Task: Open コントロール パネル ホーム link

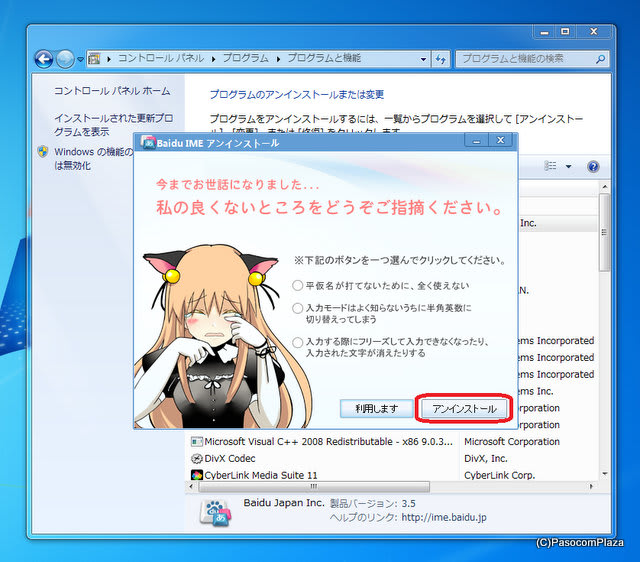Action: click(x=112, y=91)
